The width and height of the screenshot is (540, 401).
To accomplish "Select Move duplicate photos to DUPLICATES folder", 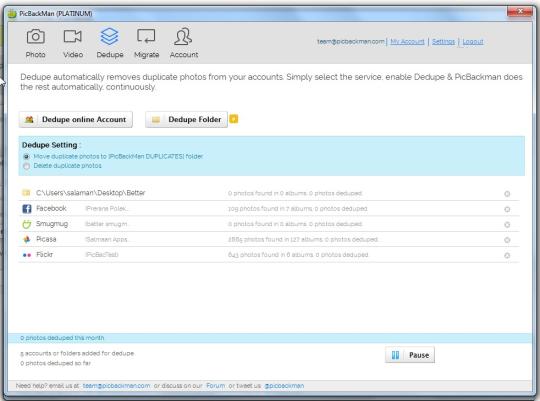I will tap(26, 156).
